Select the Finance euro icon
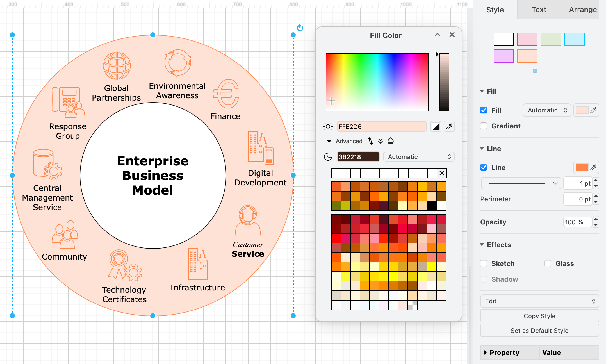 point(226,94)
